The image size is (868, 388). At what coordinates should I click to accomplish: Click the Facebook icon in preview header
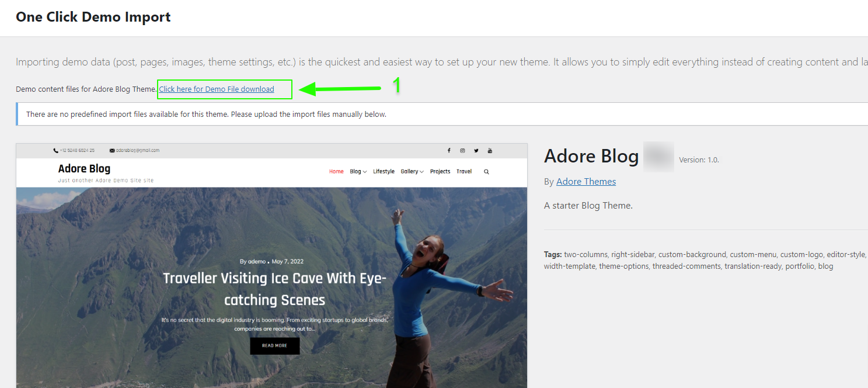pos(449,151)
